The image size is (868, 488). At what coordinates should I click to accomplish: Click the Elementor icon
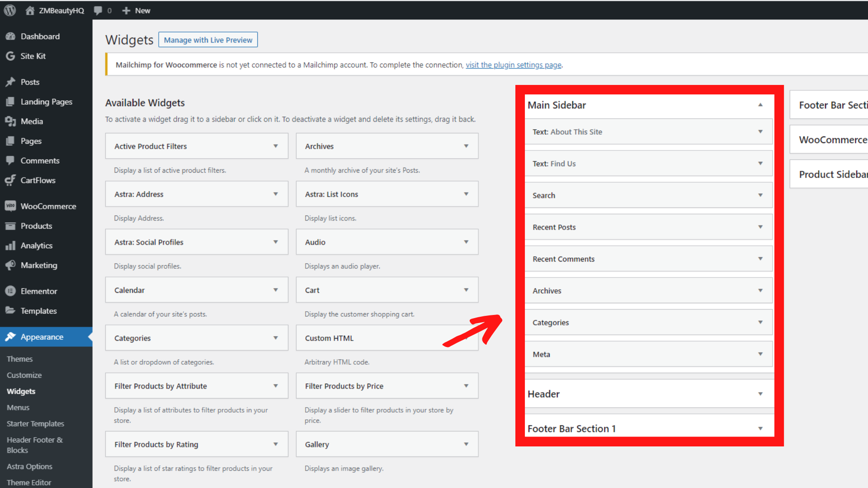pyautogui.click(x=10, y=291)
